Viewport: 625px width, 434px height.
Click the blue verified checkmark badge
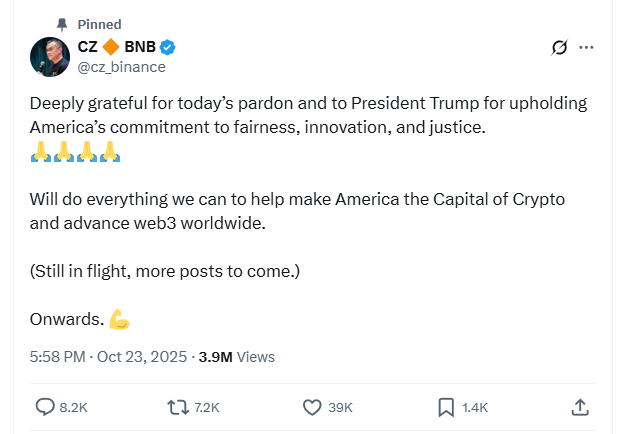point(169,47)
